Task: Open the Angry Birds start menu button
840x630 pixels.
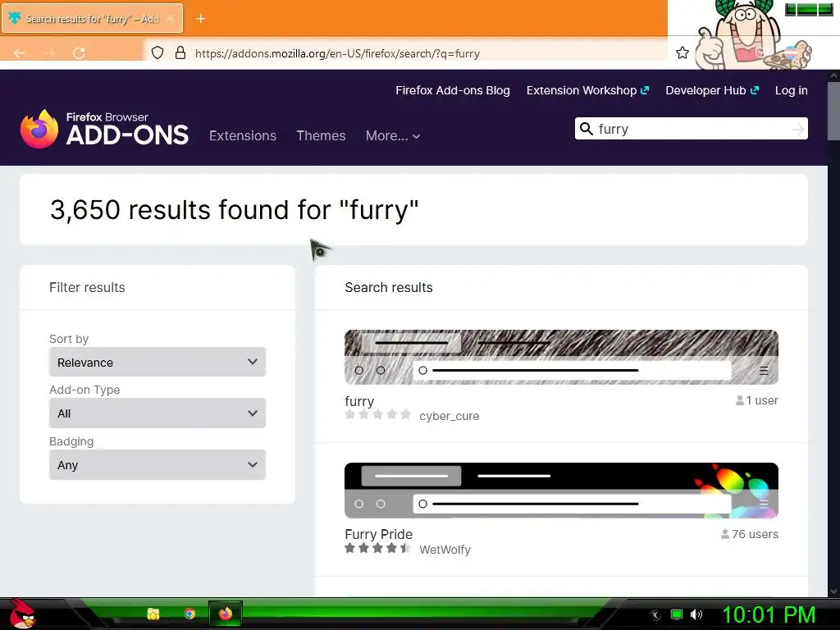Action: coord(22,614)
